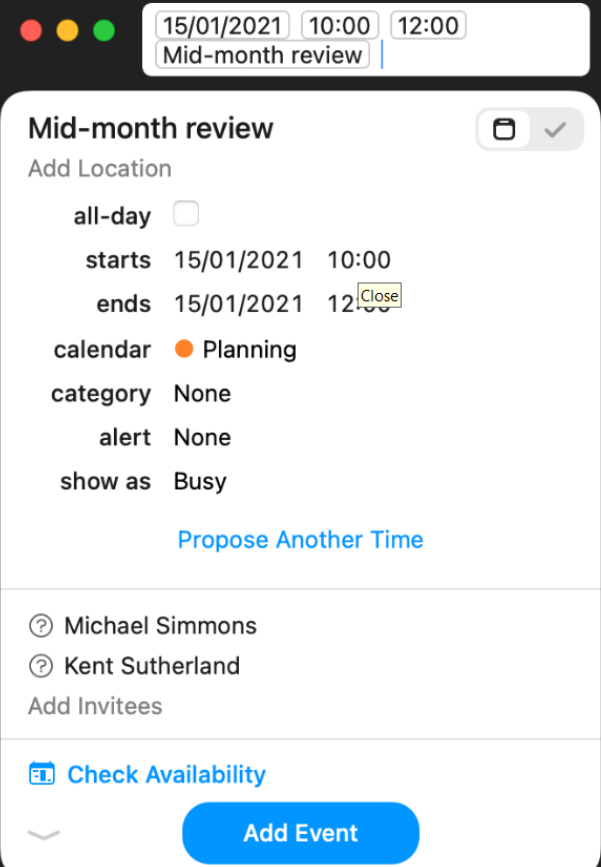Change alert setting from None

[202, 437]
